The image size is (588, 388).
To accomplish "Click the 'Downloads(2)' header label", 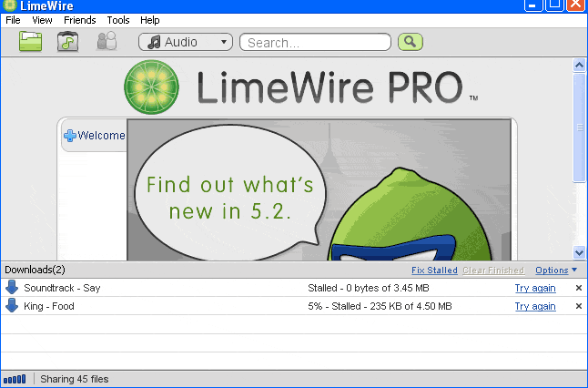I will [35, 270].
